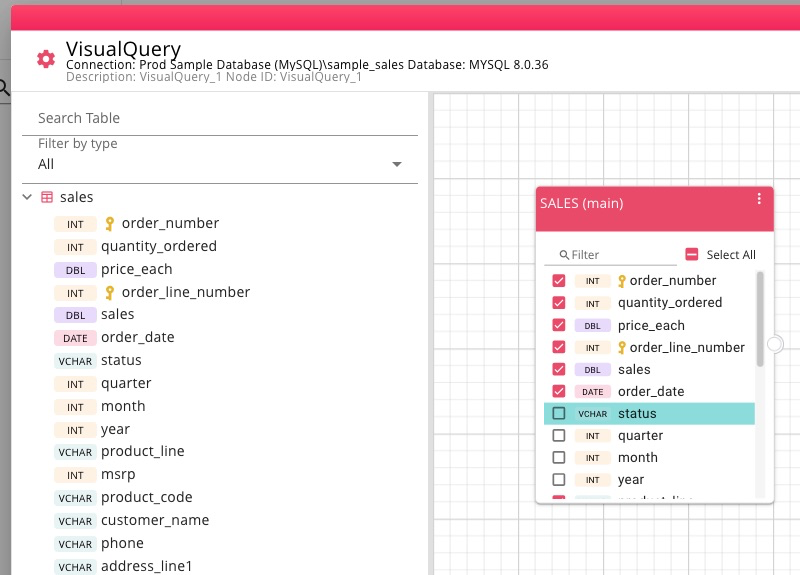Image resolution: width=800 pixels, height=575 pixels.
Task: Open the SALES node three-dot menu
Action: 759,198
